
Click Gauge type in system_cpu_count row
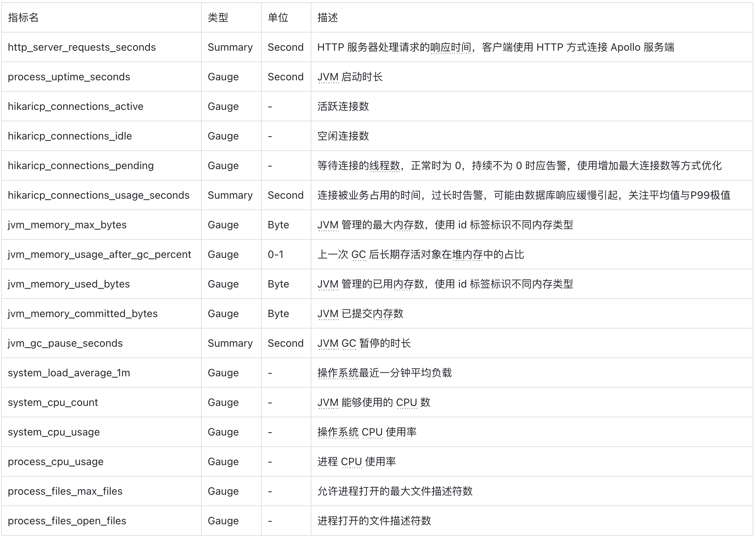click(x=223, y=403)
